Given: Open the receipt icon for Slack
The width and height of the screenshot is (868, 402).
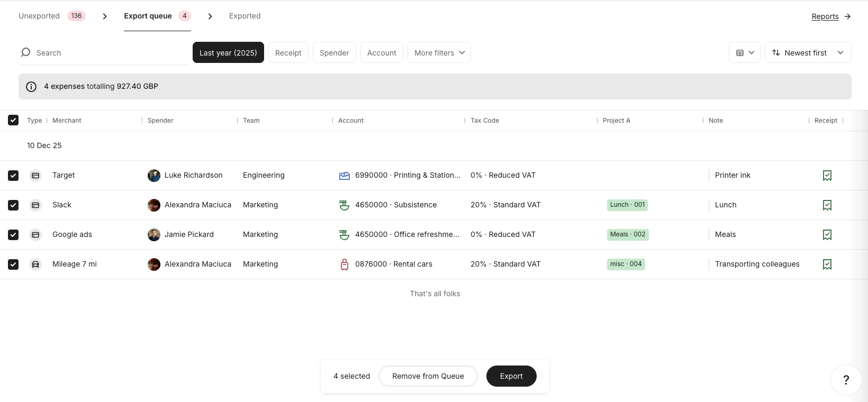Looking at the screenshot, I should 827,205.
